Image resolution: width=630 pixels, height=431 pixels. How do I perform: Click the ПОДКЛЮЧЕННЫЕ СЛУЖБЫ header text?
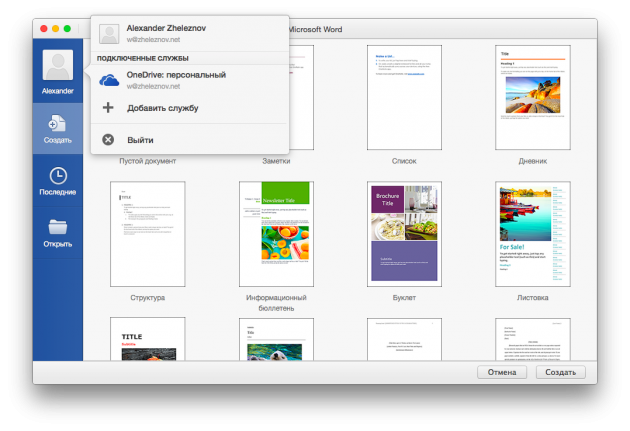click(143, 58)
